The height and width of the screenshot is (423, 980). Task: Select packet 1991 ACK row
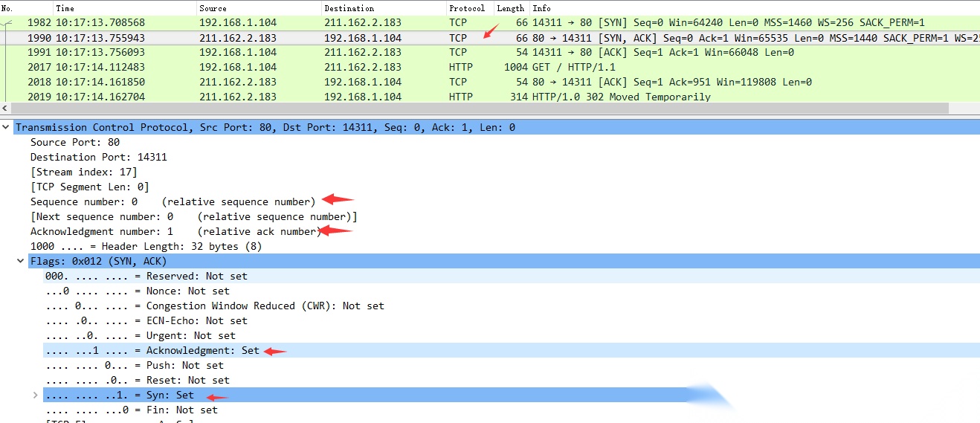pyautogui.click(x=490, y=52)
